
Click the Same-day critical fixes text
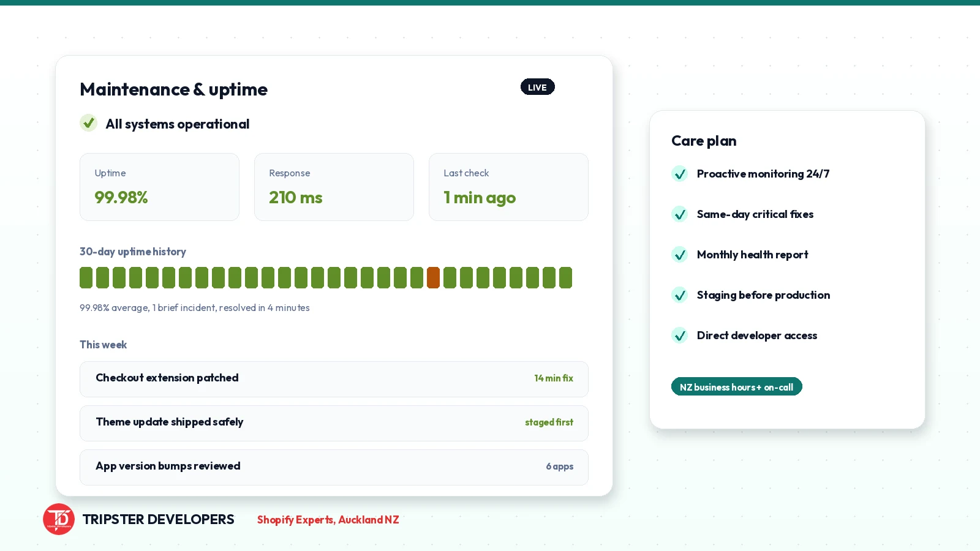click(755, 214)
